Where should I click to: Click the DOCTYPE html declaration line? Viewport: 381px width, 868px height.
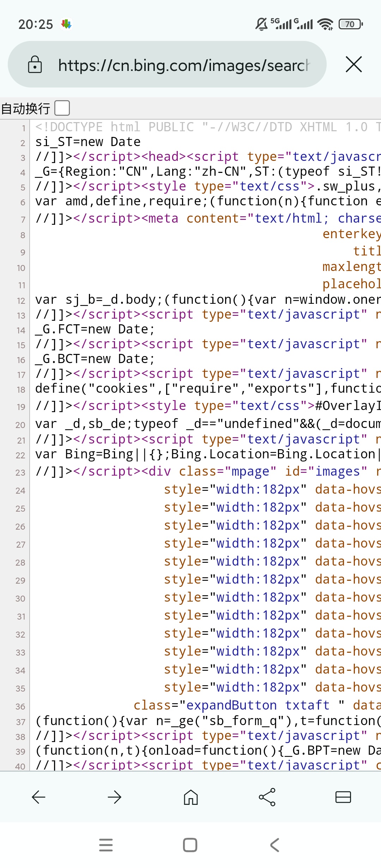pyautogui.click(x=208, y=127)
